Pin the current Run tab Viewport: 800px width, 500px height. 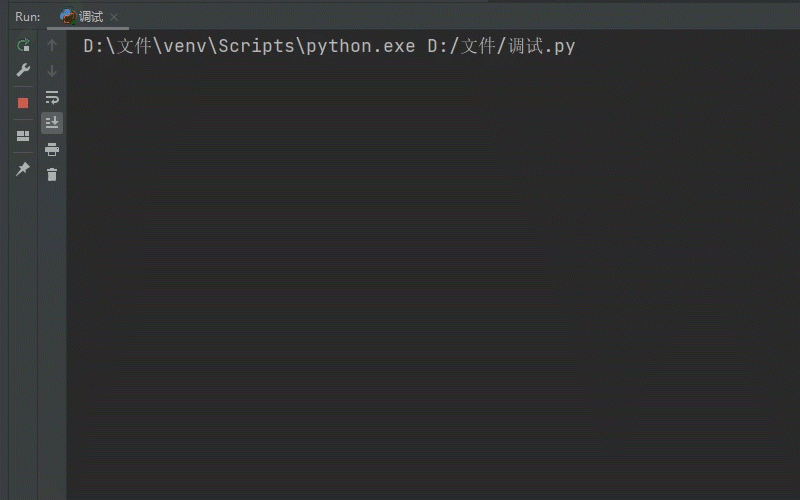point(23,169)
